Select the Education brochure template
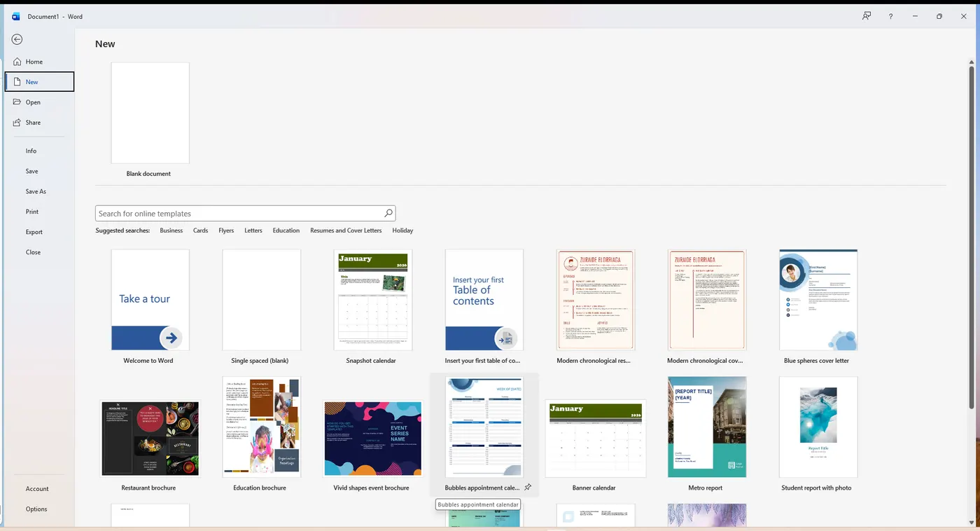The width and height of the screenshot is (980, 531). tap(261, 427)
